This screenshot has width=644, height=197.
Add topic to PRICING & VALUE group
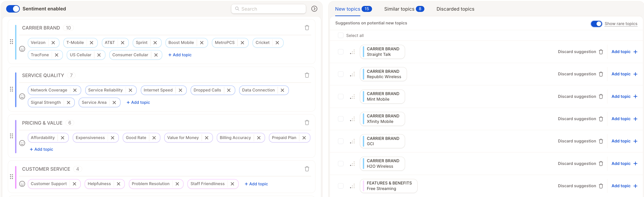coord(42,149)
